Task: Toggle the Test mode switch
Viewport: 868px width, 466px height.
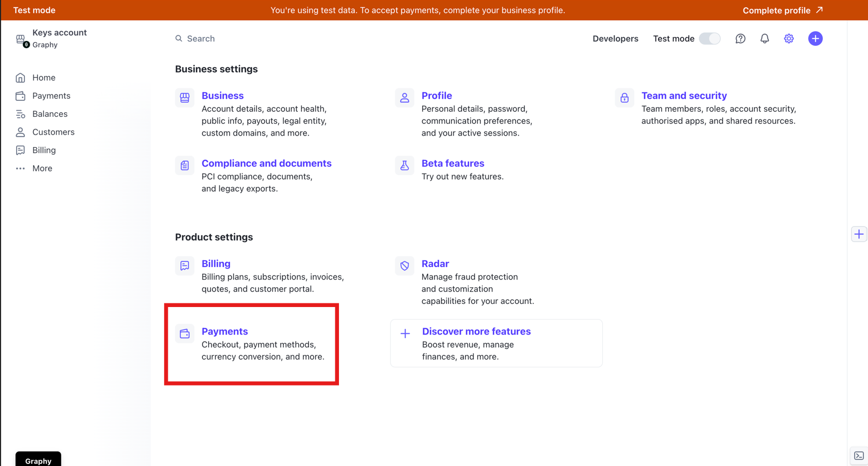Action: [x=709, y=38]
